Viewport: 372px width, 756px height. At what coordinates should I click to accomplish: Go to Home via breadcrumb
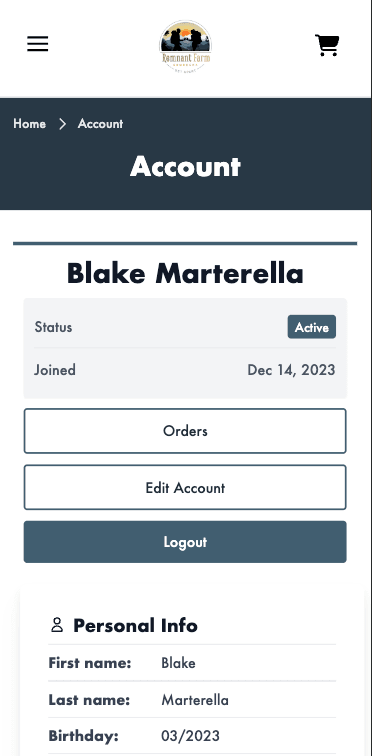tap(29, 124)
